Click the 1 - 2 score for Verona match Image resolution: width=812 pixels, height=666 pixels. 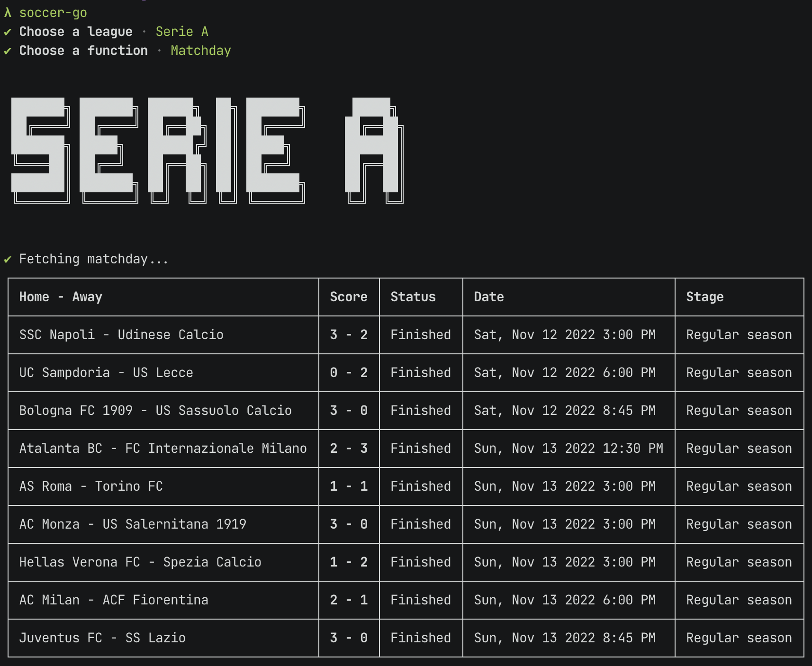point(349,562)
